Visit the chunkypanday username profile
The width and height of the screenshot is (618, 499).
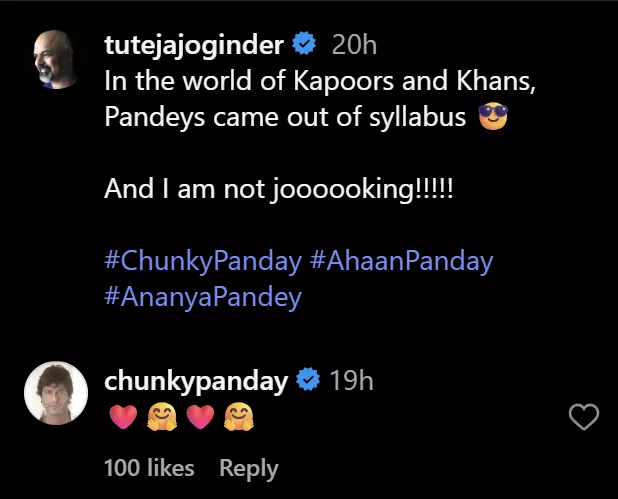197,381
